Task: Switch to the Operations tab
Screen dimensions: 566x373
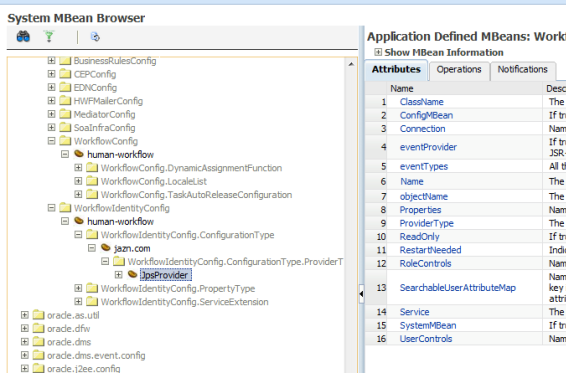Action: click(459, 69)
